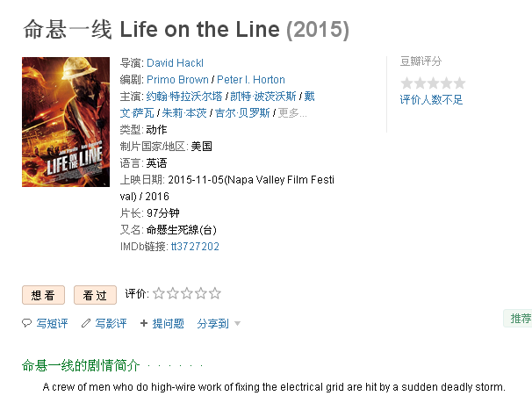Open writer Primo Brown's page
The height and width of the screenshot is (410, 532).
tap(178, 80)
